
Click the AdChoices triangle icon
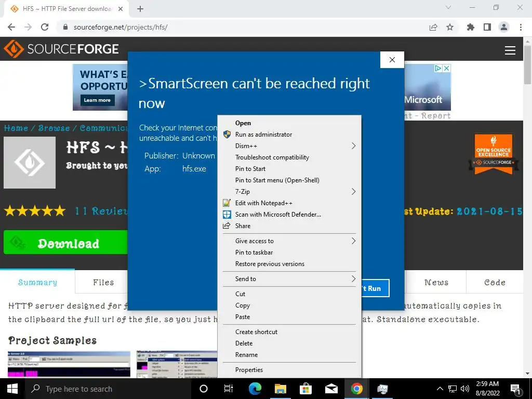point(438,68)
